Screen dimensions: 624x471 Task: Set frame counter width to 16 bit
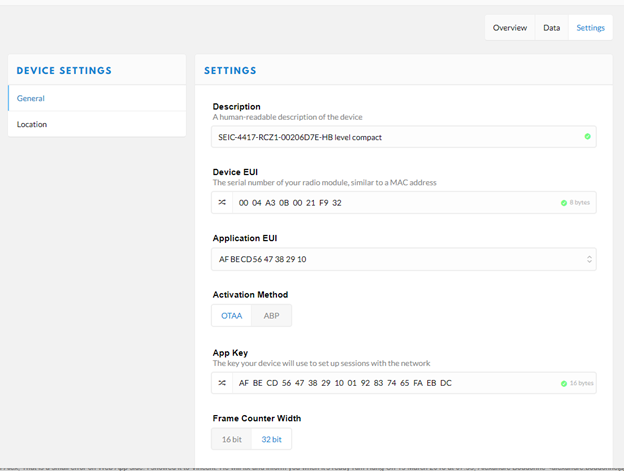point(230,439)
